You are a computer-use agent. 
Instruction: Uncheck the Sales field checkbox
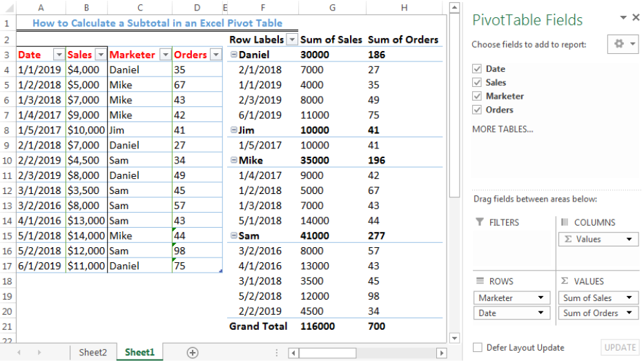477,82
